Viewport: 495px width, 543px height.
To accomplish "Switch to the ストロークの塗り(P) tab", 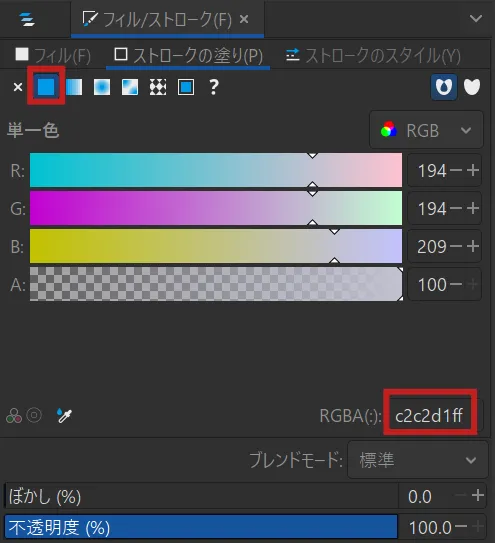I will [x=188, y=55].
